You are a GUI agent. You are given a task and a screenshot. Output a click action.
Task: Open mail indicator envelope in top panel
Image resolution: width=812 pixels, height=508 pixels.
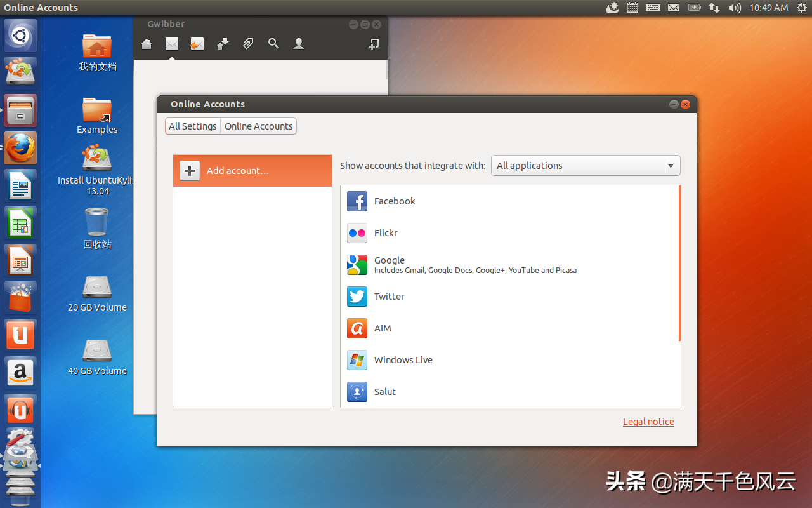tap(674, 8)
